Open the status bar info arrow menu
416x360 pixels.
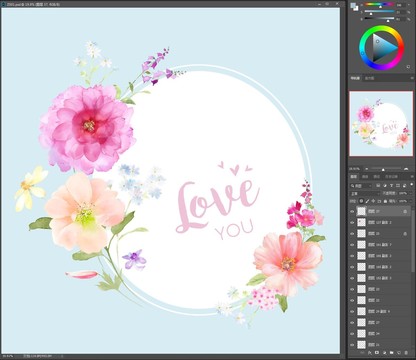(62, 356)
